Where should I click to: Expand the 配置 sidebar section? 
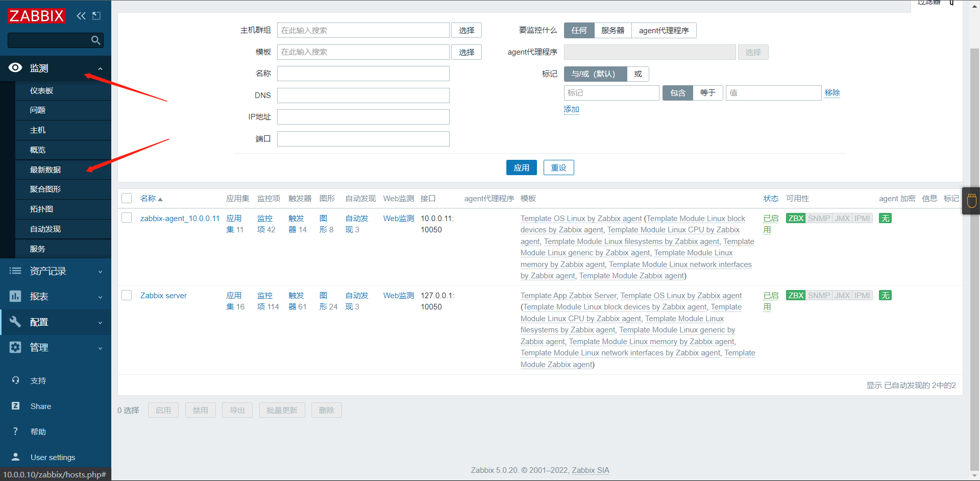(56, 322)
